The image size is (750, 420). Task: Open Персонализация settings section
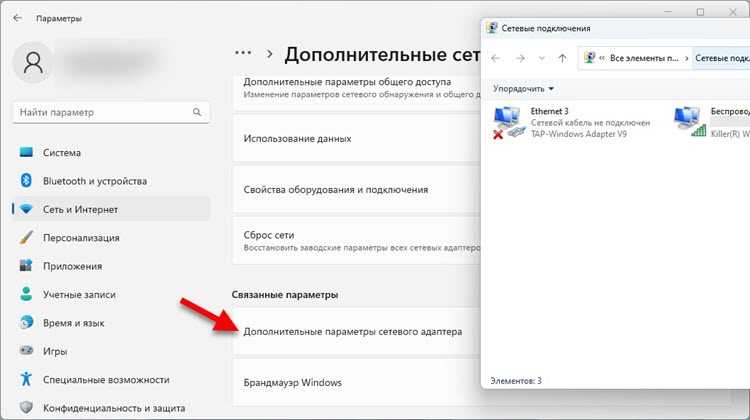(111, 238)
